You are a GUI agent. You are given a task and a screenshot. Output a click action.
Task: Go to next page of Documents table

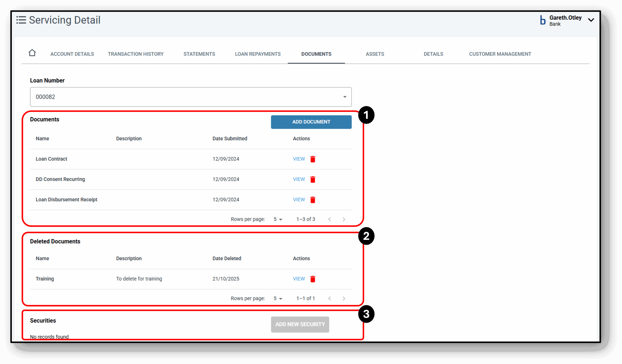tap(344, 219)
